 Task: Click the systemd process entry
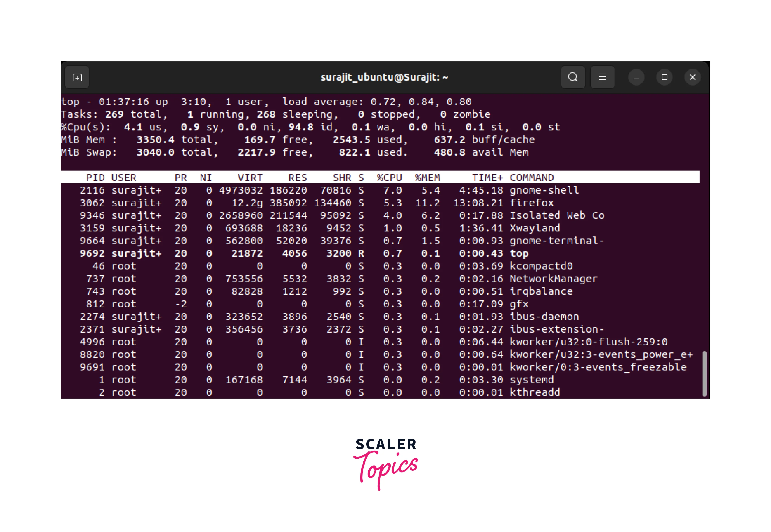tap(531, 380)
